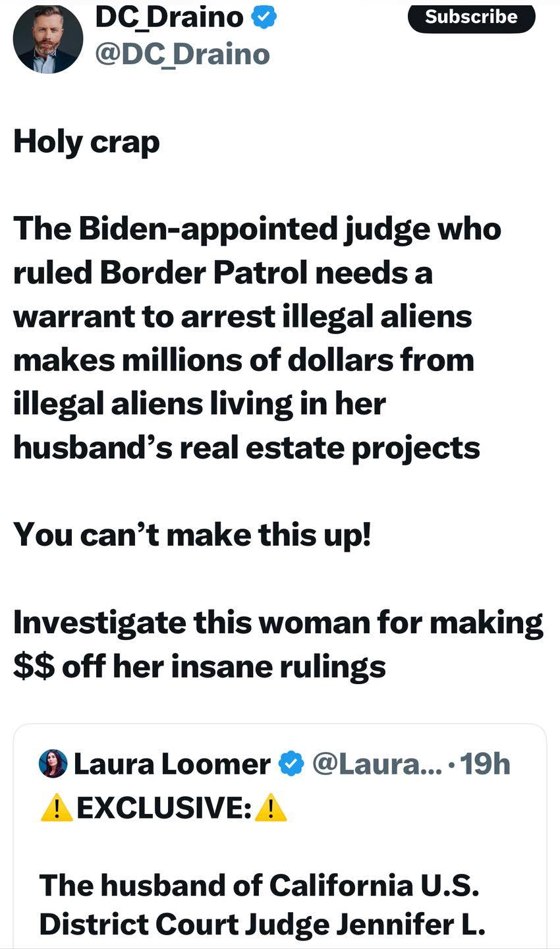Click the 'Holy crap' opening line

tap(86, 142)
